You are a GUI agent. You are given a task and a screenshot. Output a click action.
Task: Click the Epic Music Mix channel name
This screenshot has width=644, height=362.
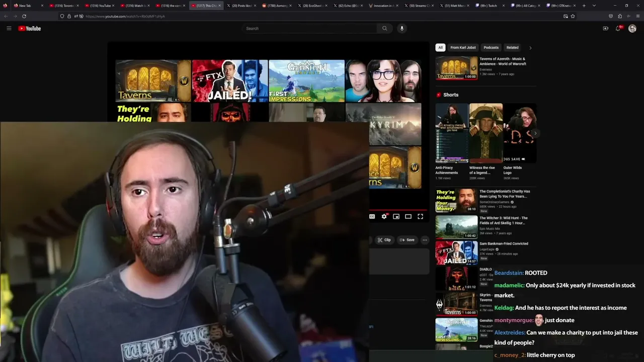(x=491, y=228)
